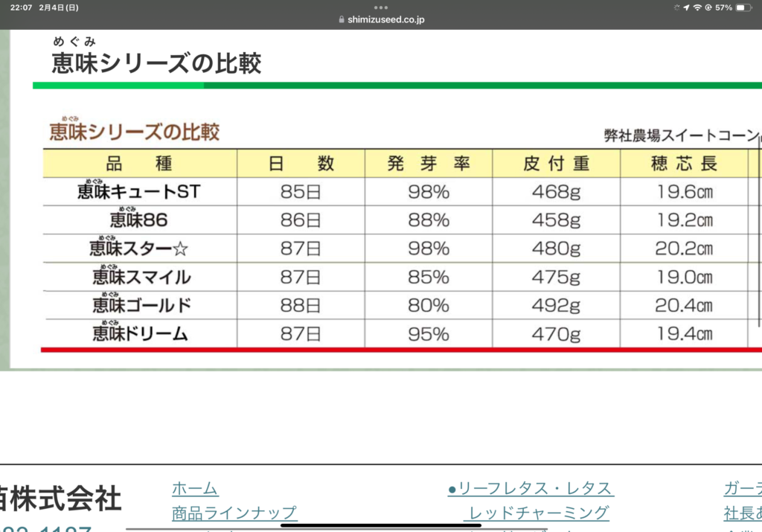Screen dimensions: 762x532
Task: Tap the 発芽率 column header
Action: (x=429, y=164)
